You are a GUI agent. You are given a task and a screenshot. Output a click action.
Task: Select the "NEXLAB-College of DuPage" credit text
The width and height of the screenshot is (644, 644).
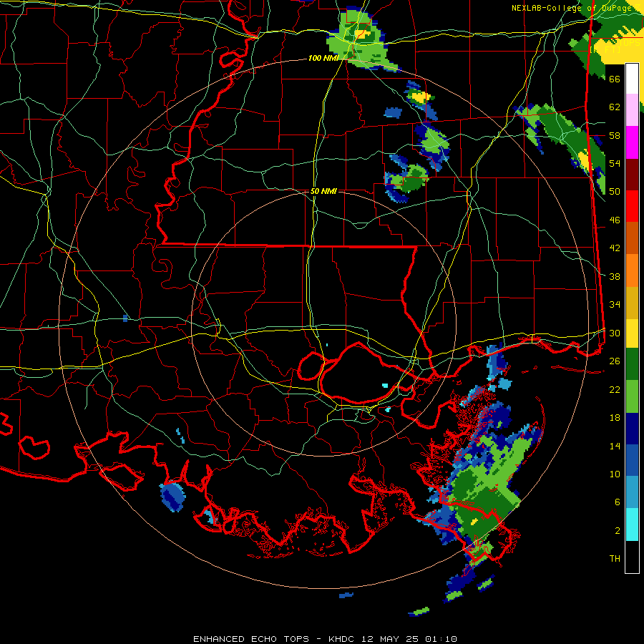point(571,8)
